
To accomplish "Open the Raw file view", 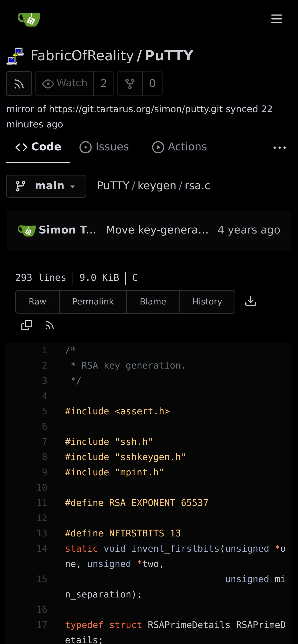I will tap(37, 302).
